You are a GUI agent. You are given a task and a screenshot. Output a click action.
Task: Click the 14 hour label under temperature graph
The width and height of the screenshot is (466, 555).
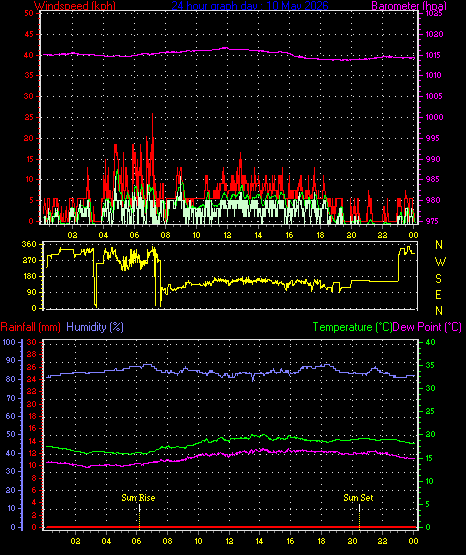coord(260,541)
